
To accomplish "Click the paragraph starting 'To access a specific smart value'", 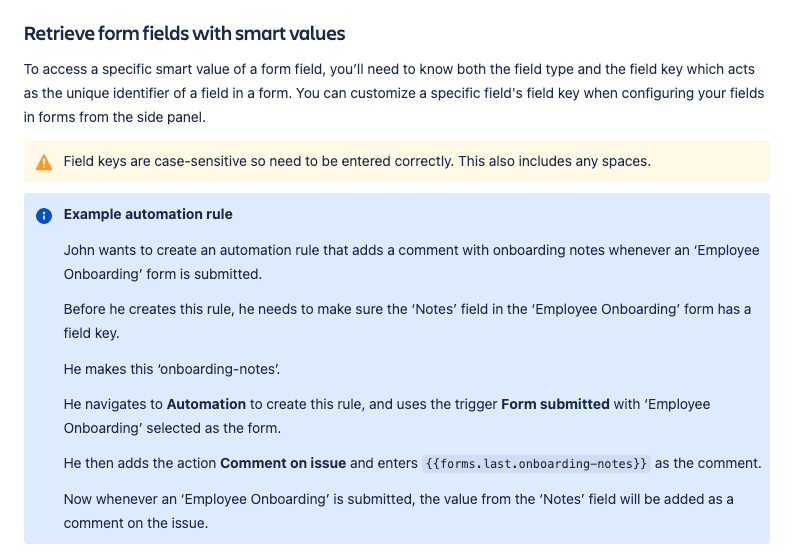I will tap(394, 93).
